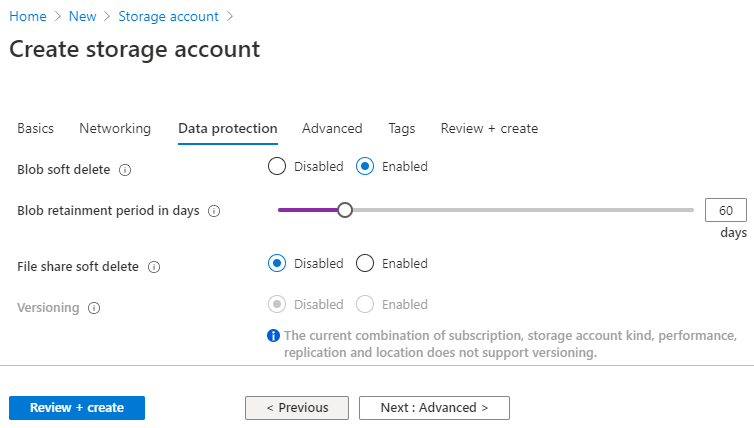This screenshot has height=428, width=754.
Task: Proceed with Next : Advanced button
Action: tap(434, 408)
